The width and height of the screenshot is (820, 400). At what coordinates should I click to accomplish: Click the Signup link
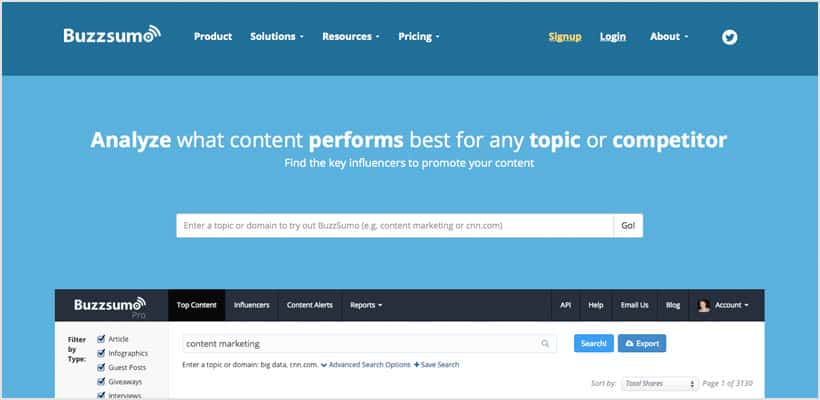click(x=565, y=37)
